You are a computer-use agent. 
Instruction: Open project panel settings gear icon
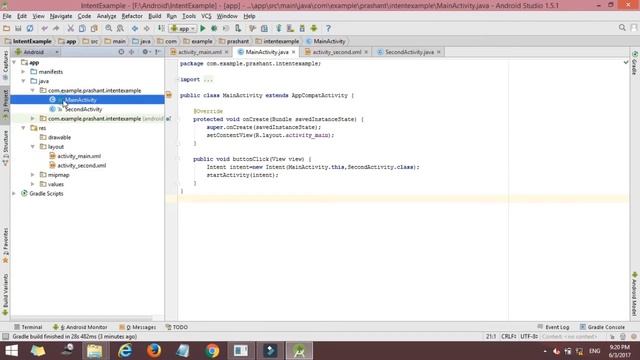point(145,52)
